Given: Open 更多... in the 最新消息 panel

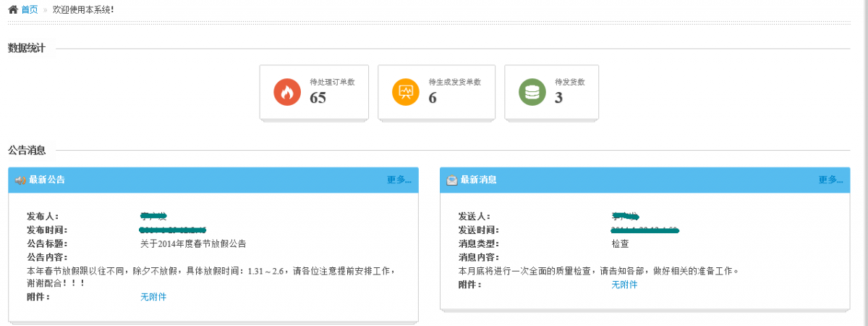Looking at the screenshot, I should coord(830,180).
